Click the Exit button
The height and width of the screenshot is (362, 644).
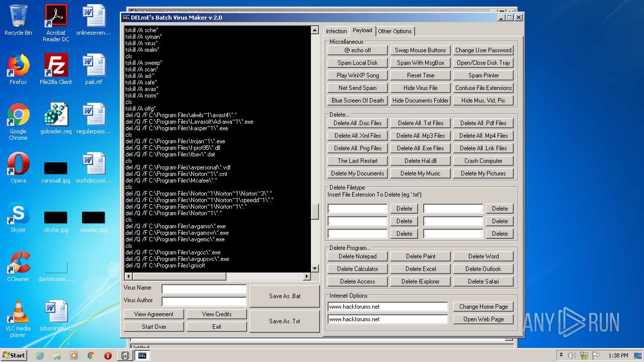tap(217, 327)
